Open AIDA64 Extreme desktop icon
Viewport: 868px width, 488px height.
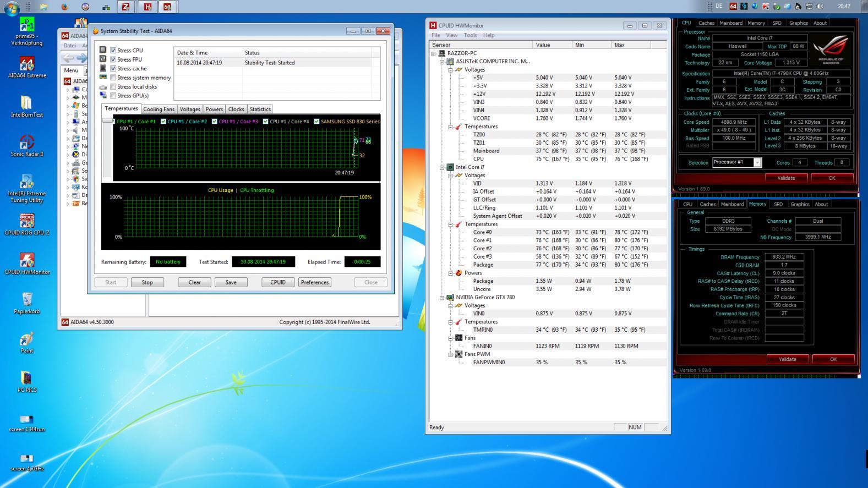[x=27, y=67]
